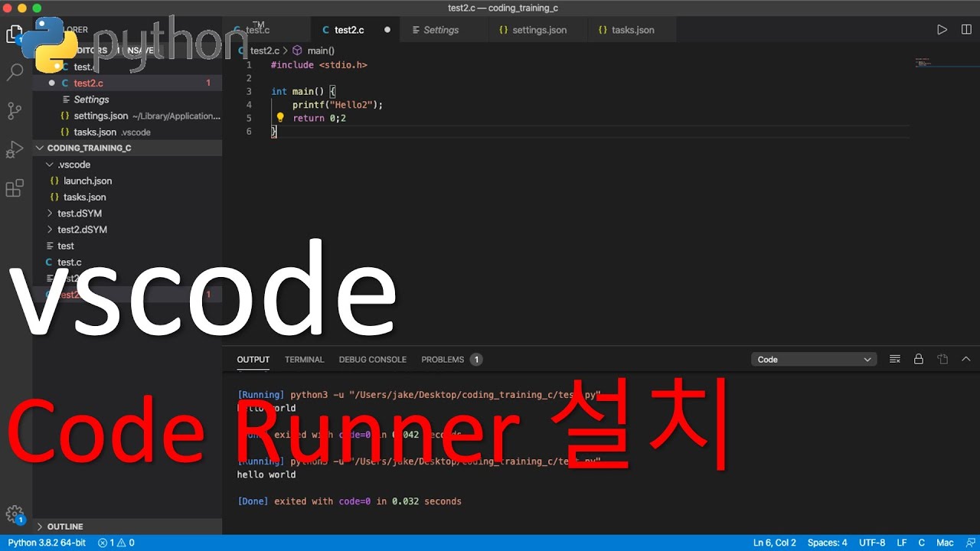Split the editor to the right
Image resolution: width=980 pixels, height=551 pixels.
966,30
